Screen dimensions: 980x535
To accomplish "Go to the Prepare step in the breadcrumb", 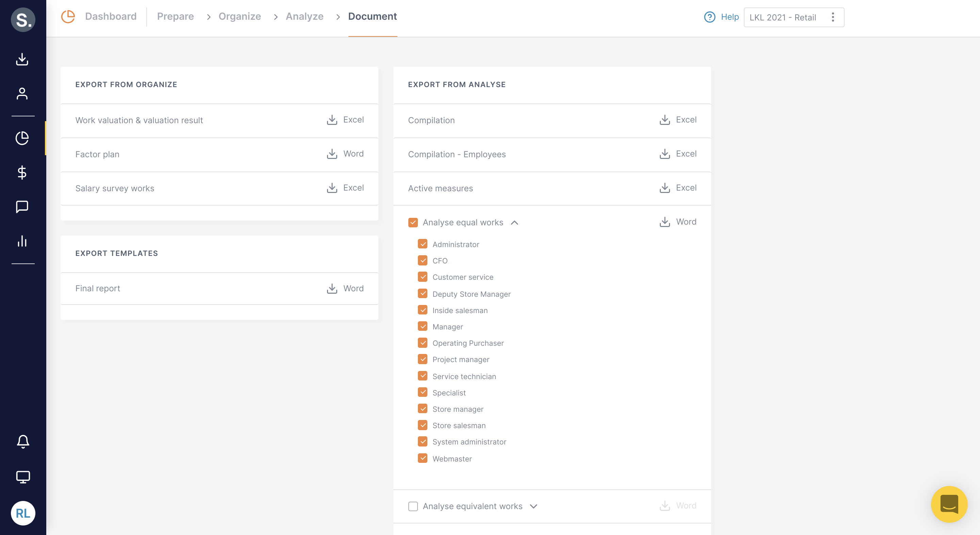I will tap(175, 16).
